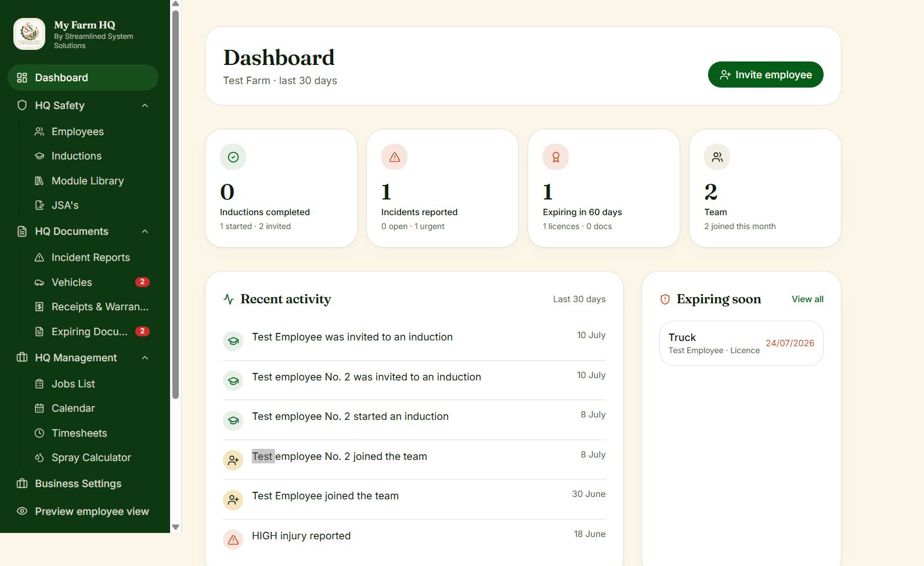Image resolution: width=924 pixels, height=566 pixels.
Task: Open the Team stat card
Action: tap(766, 188)
